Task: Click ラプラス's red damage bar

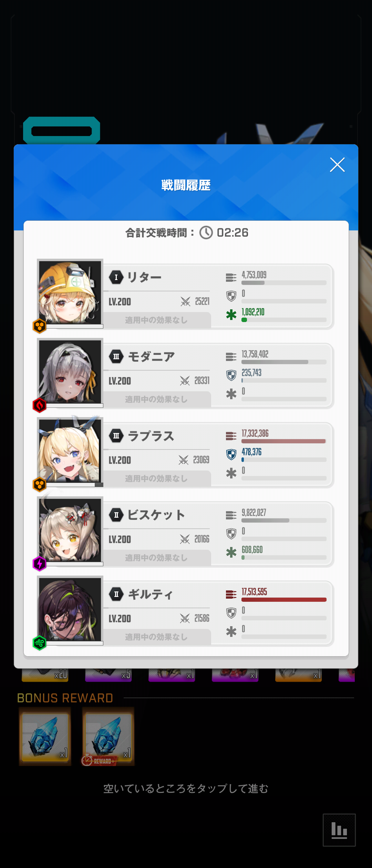Action: 284,441
